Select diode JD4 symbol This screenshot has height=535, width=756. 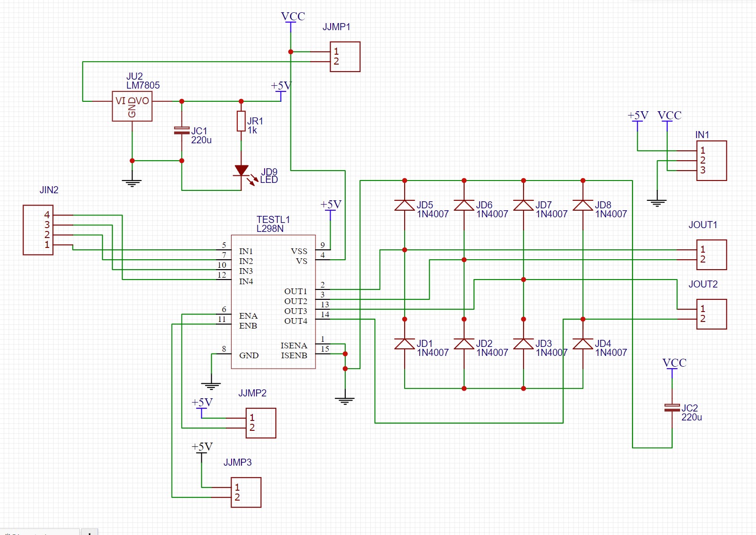point(583,344)
